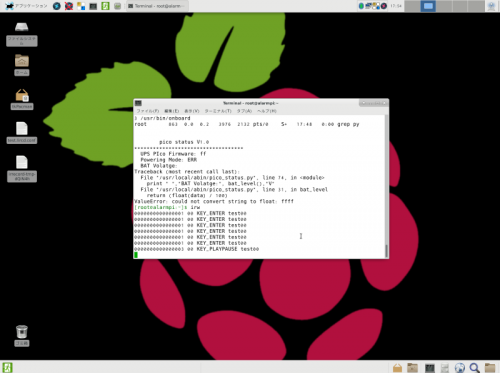Open the Trash desktop icon
Screen dimensions: 500x373
point(22,335)
